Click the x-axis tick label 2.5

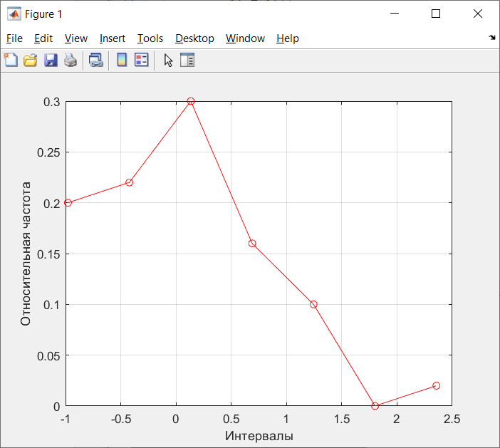[452, 419]
